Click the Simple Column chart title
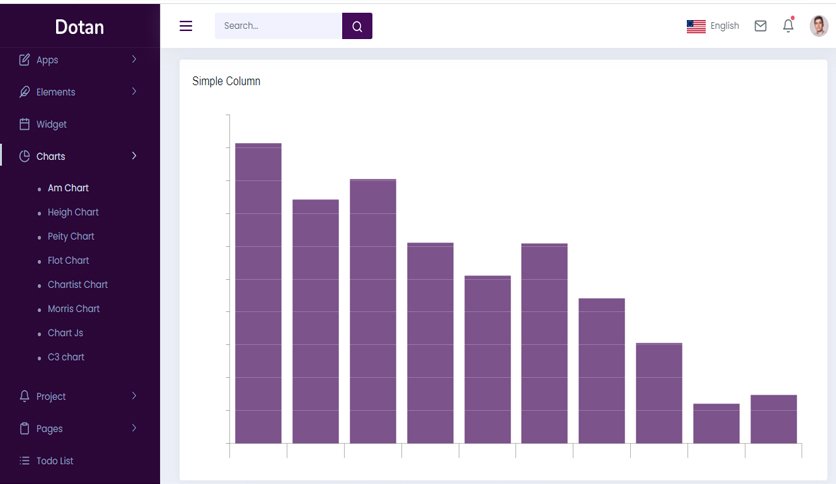 (x=226, y=81)
